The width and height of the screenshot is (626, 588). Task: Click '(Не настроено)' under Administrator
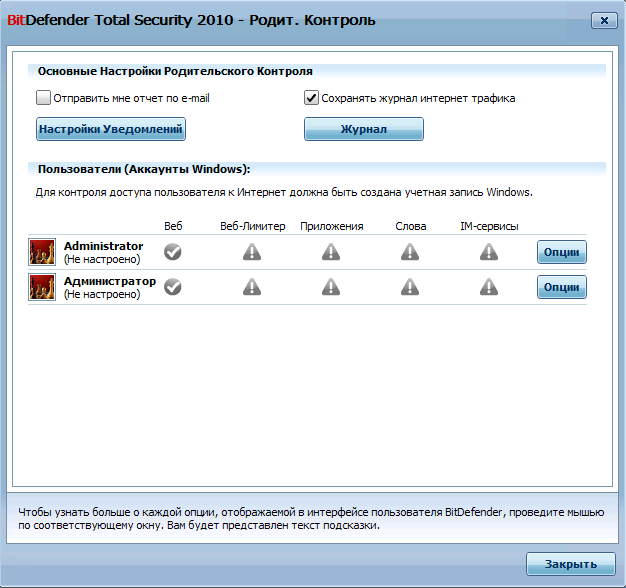[102, 259]
